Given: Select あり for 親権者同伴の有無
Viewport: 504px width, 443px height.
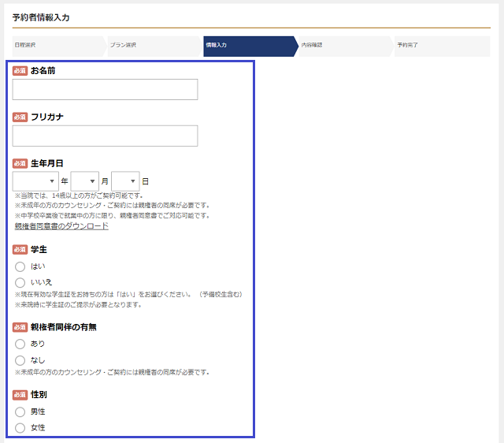Looking at the screenshot, I should tap(20, 344).
